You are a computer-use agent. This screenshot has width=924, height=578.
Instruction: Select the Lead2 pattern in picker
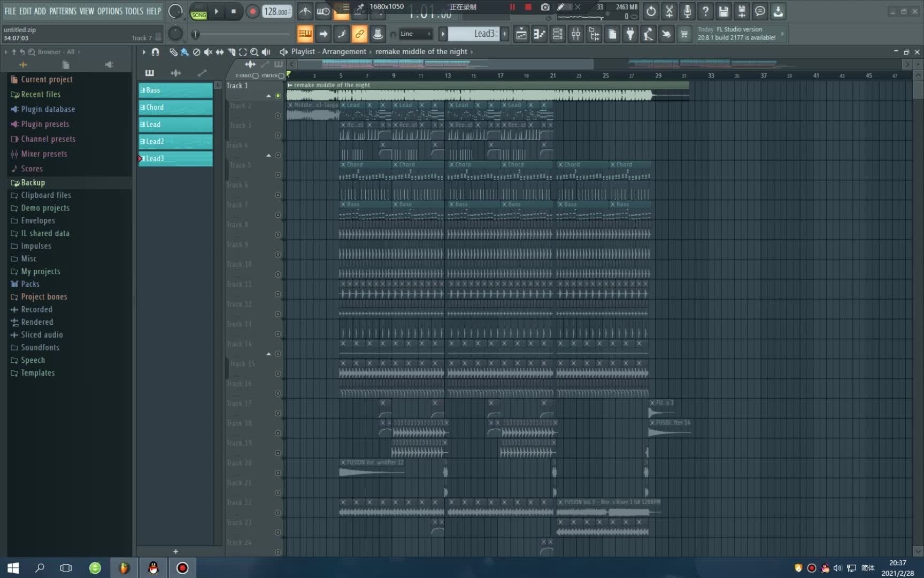point(175,141)
